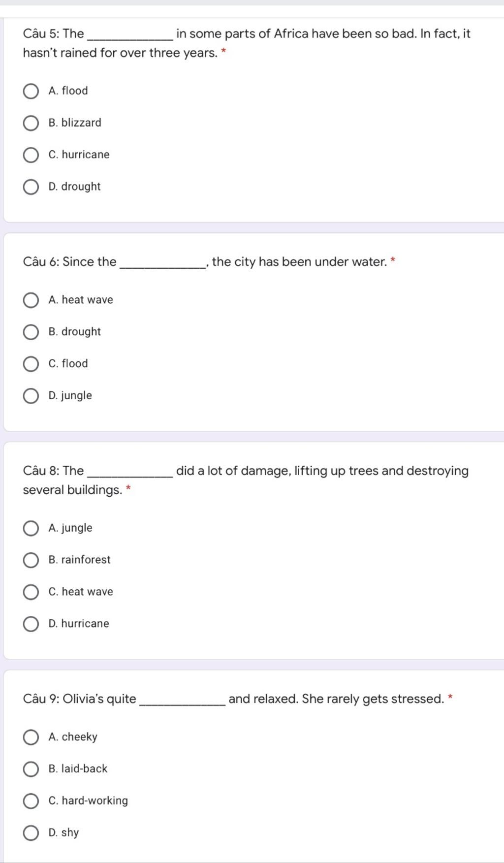Pick 'C. flood' for Câu 6
Image resolution: width=504 pixels, height=863 pixels.
click(31, 364)
